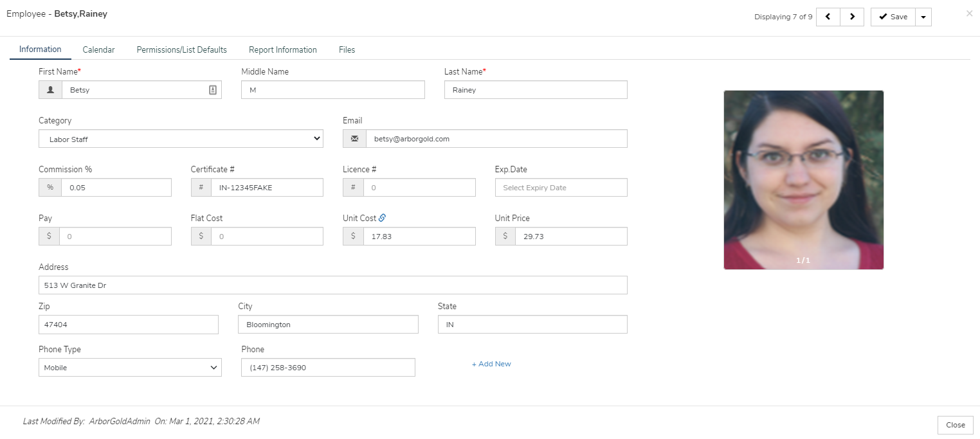The height and width of the screenshot is (439, 980).
Task: Click the dollar icon beside Unit Price
Action: [505, 237]
